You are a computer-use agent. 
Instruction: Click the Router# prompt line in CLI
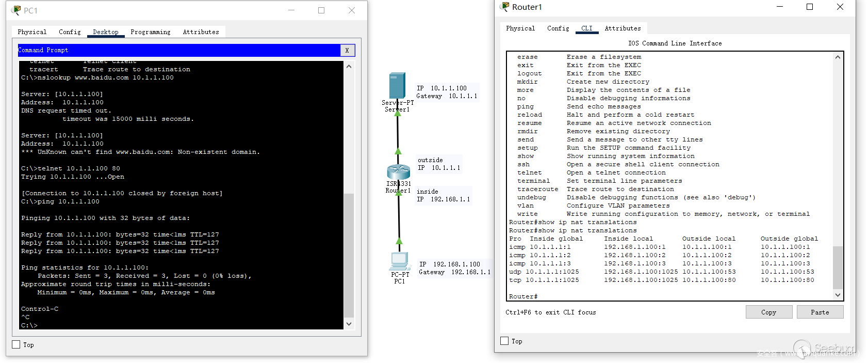523,296
